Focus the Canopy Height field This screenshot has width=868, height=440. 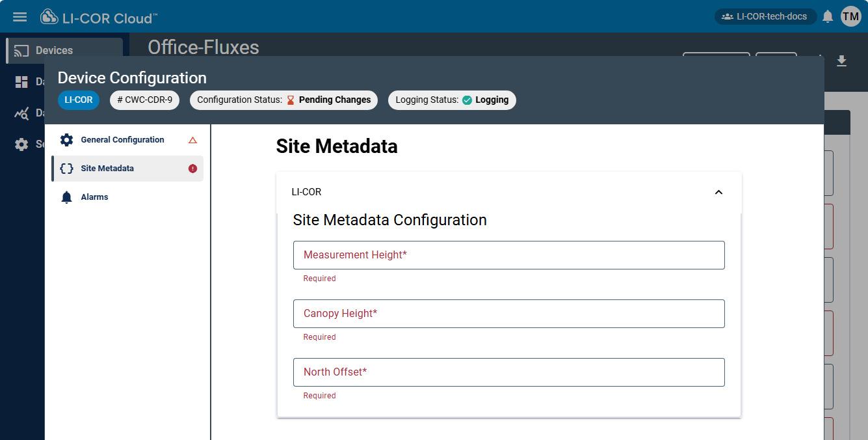click(x=509, y=314)
